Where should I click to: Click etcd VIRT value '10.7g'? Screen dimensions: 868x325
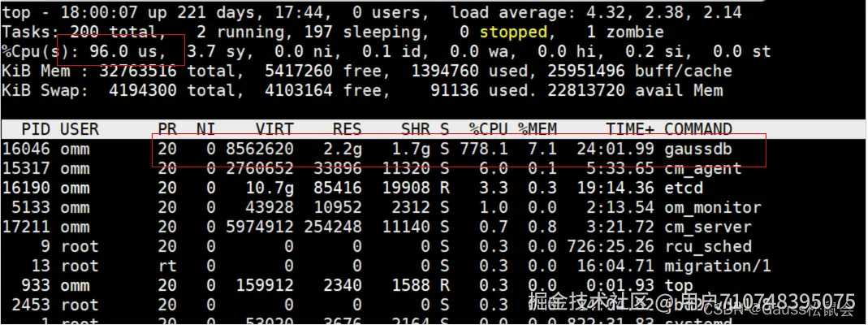(x=269, y=188)
